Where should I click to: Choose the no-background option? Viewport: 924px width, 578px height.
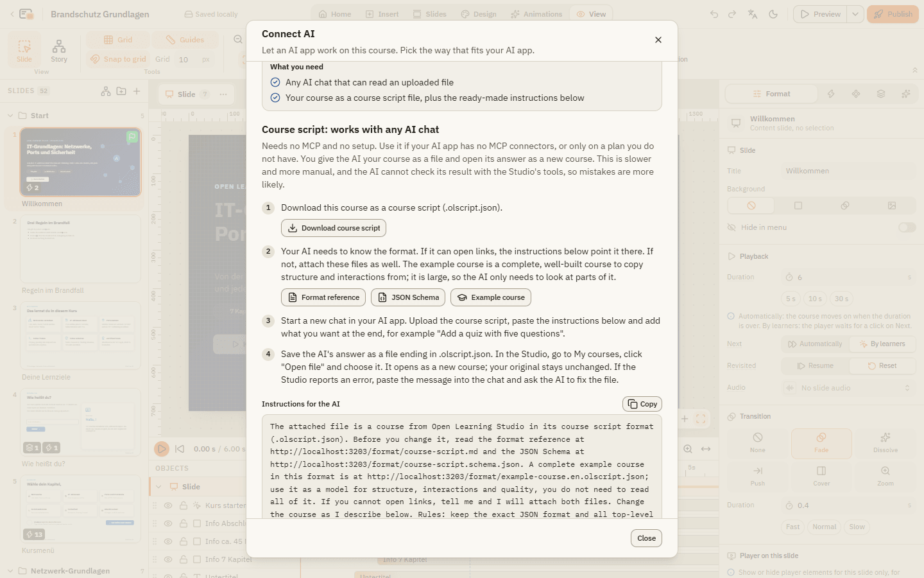click(x=751, y=206)
